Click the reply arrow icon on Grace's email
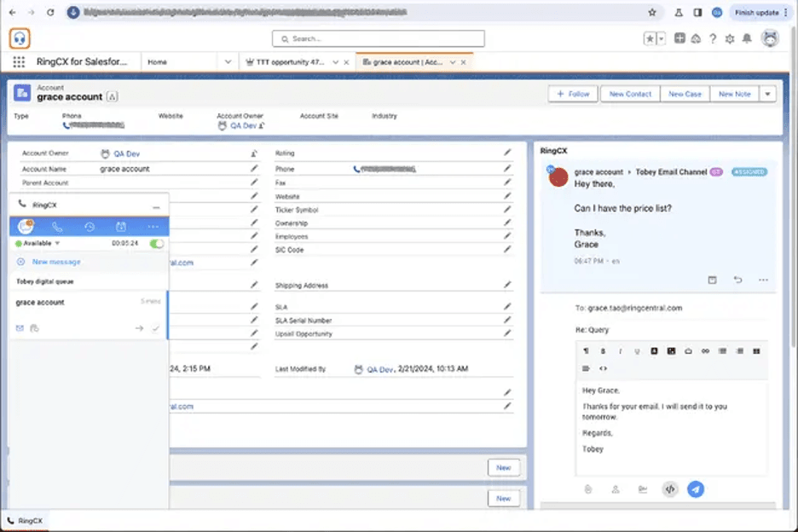Screen dimensions: 798x532 click(x=737, y=280)
